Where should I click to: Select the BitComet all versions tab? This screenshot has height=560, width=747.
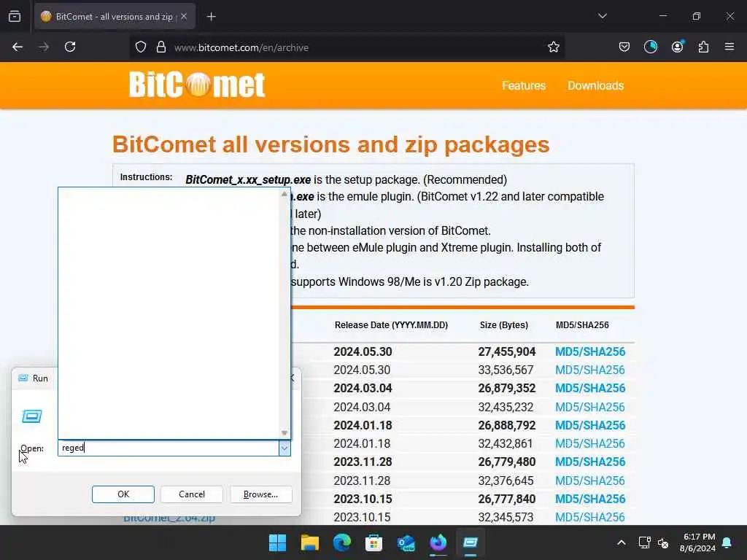tap(115, 16)
